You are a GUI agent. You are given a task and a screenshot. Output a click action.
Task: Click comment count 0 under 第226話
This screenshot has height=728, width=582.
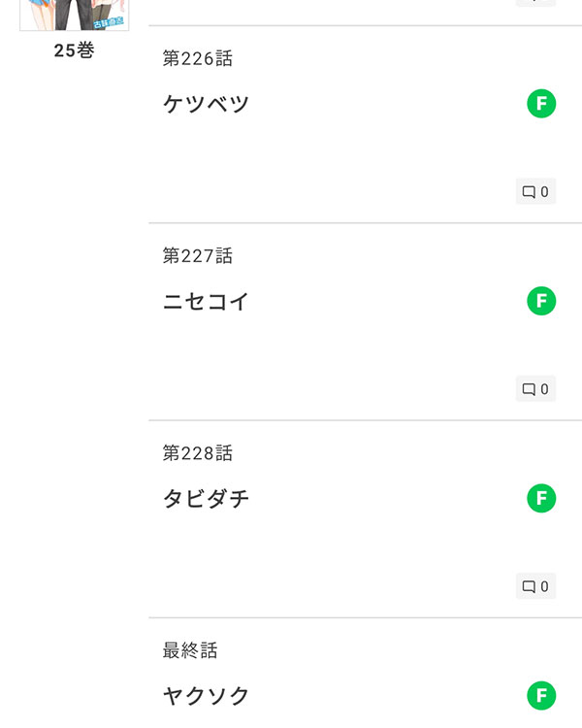[x=544, y=192]
